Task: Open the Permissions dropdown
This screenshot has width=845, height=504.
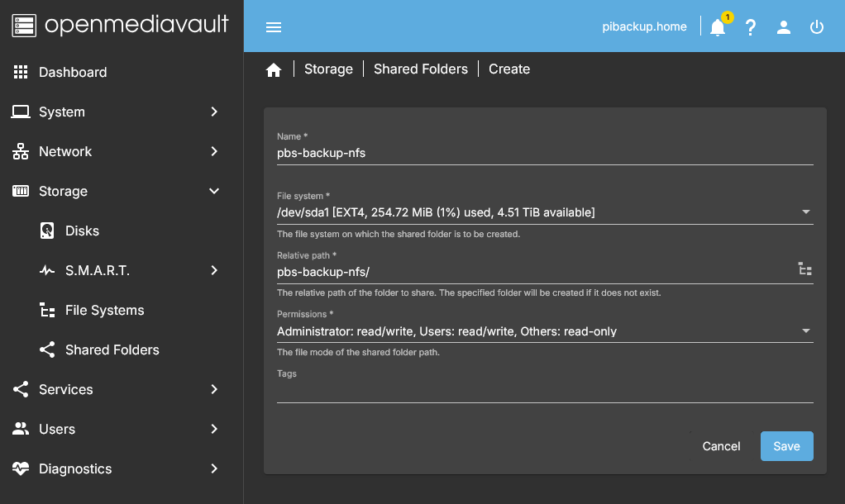Action: [x=544, y=331]
